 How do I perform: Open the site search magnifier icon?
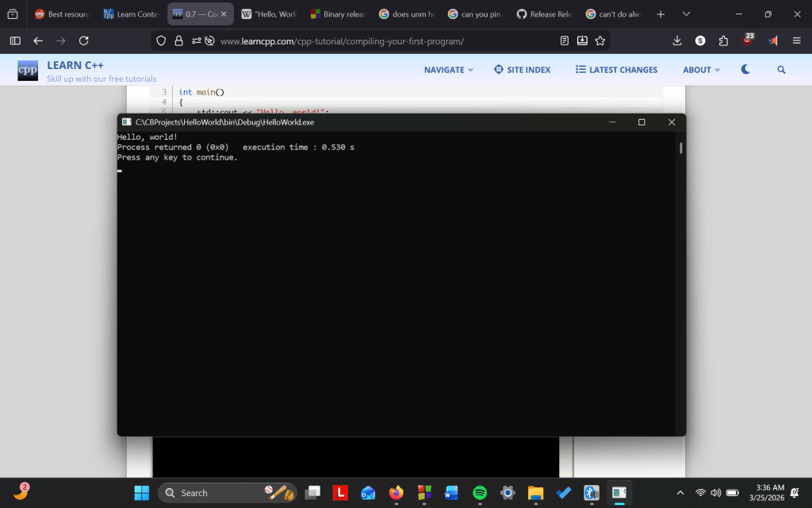click(x=781, y=70)
